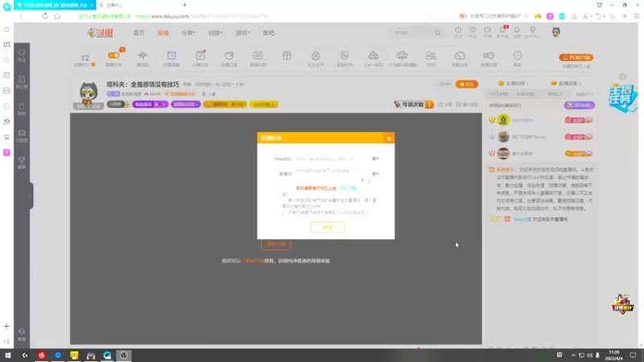Switch to 钻粉 tab
The width and height of the screenshot is (644, 362).
pyautogui.click(x=584, y=94)
